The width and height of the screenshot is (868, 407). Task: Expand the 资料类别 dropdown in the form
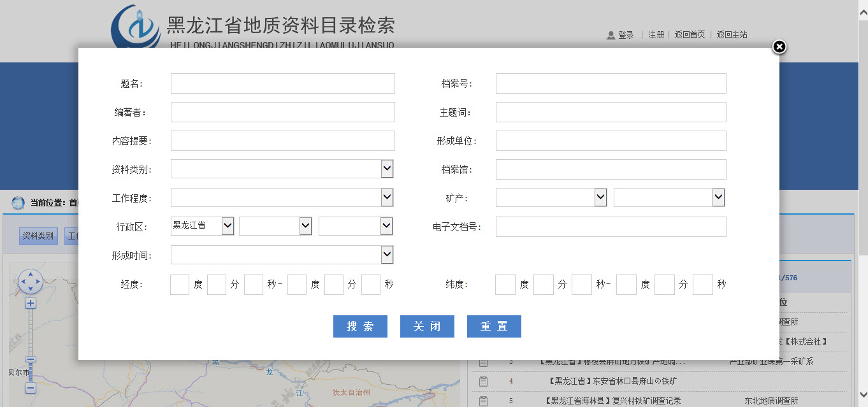click(387, 169)
